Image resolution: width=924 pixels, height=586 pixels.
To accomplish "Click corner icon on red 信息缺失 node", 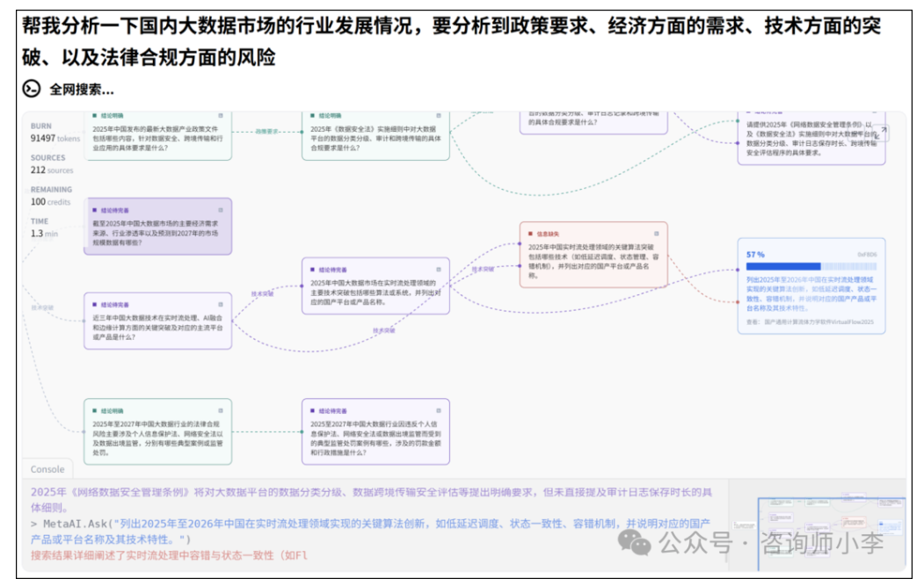I will 656,234.
